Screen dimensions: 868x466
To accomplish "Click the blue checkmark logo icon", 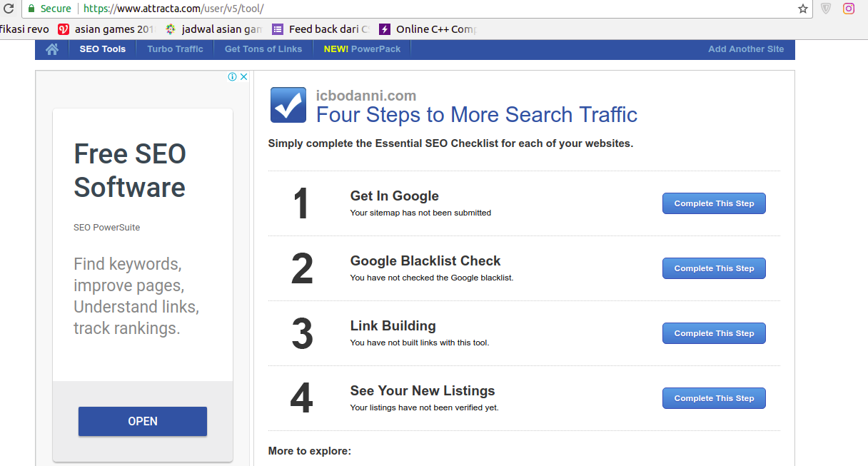I will click(x=288, y=106).
